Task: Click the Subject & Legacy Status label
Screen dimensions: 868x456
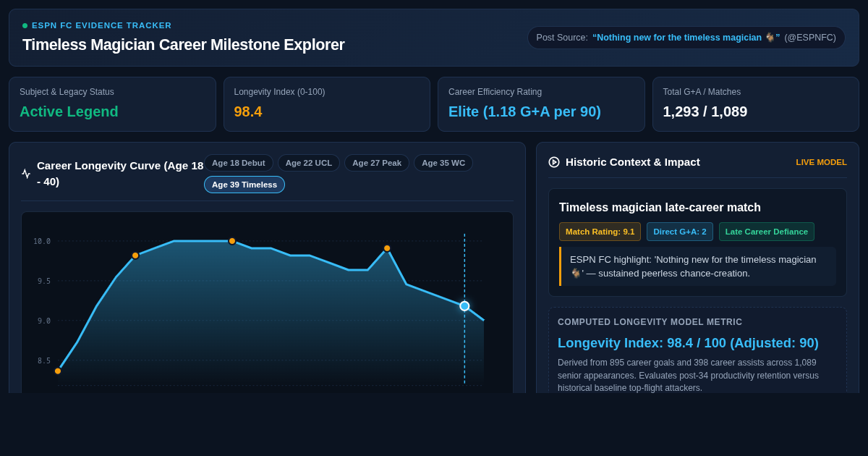Action: click(x=67, y=92)
